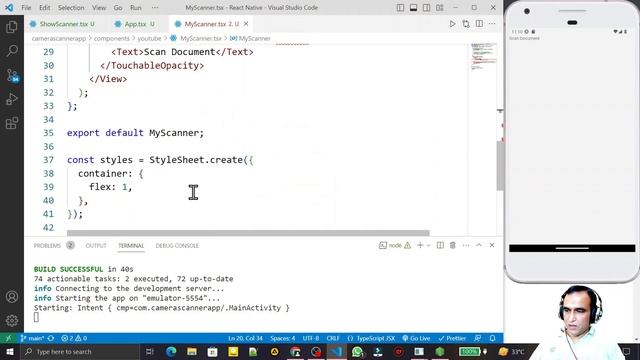640x360 pixels.
Task: Open the Edit menu
Action: (x=44, y=8)
